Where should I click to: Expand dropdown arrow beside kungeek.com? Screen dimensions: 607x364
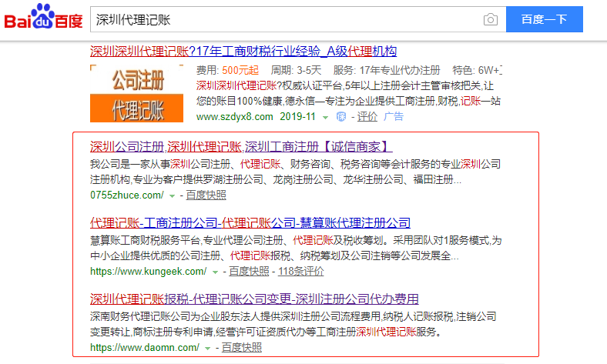point(215,272)
